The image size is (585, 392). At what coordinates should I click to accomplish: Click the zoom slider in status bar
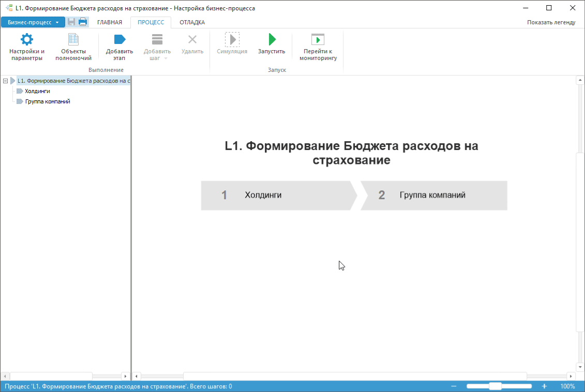[495, 386]
